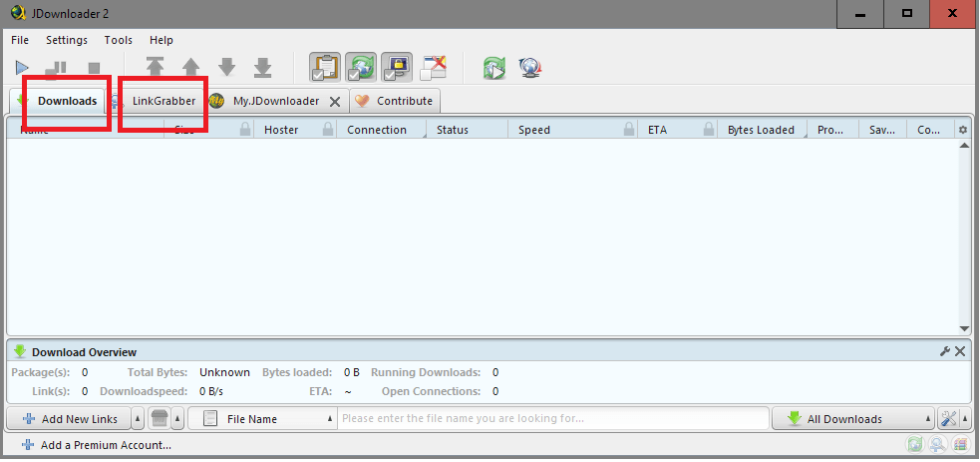
Task: Click the crossed tools icon at bottom right
Action: point(949,418)
